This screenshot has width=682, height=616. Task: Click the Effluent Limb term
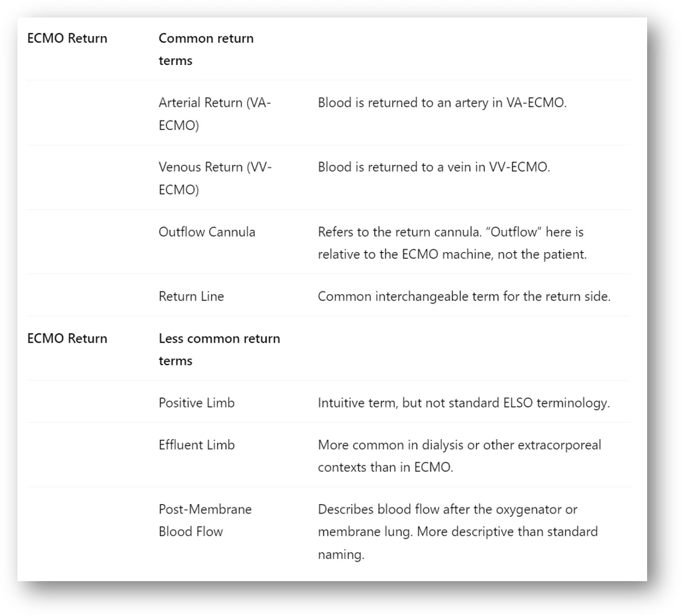coord(196,444)
